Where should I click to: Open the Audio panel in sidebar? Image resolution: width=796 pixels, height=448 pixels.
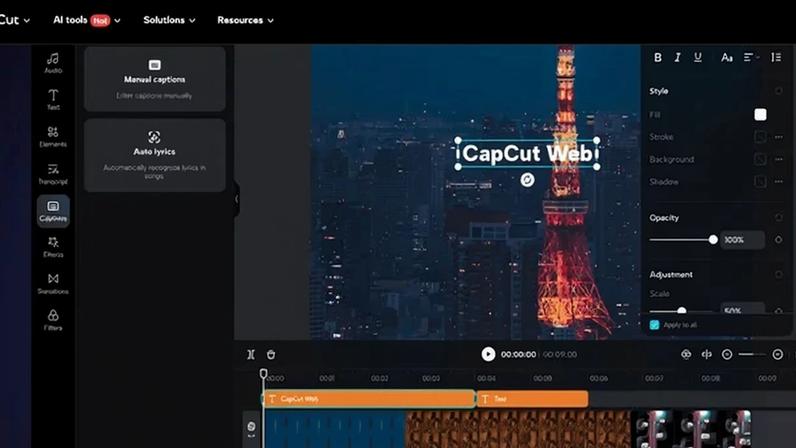[x=53, y=63]
